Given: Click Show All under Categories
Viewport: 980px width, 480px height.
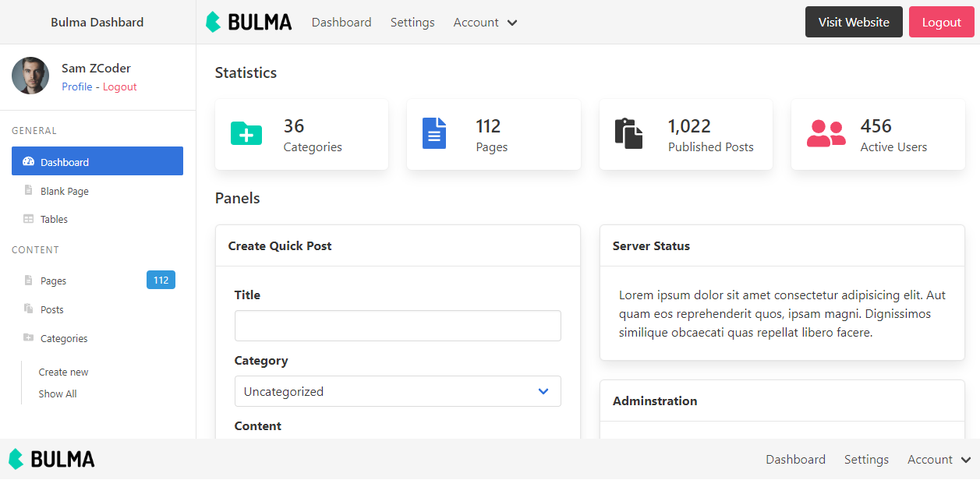Looking at the screenshot, I should click(58, 394).
